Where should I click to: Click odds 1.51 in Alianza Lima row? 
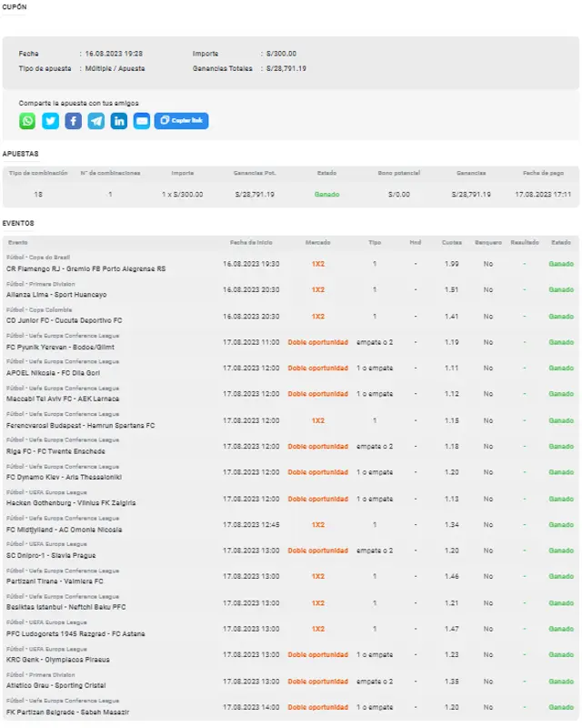click(452, 289)
